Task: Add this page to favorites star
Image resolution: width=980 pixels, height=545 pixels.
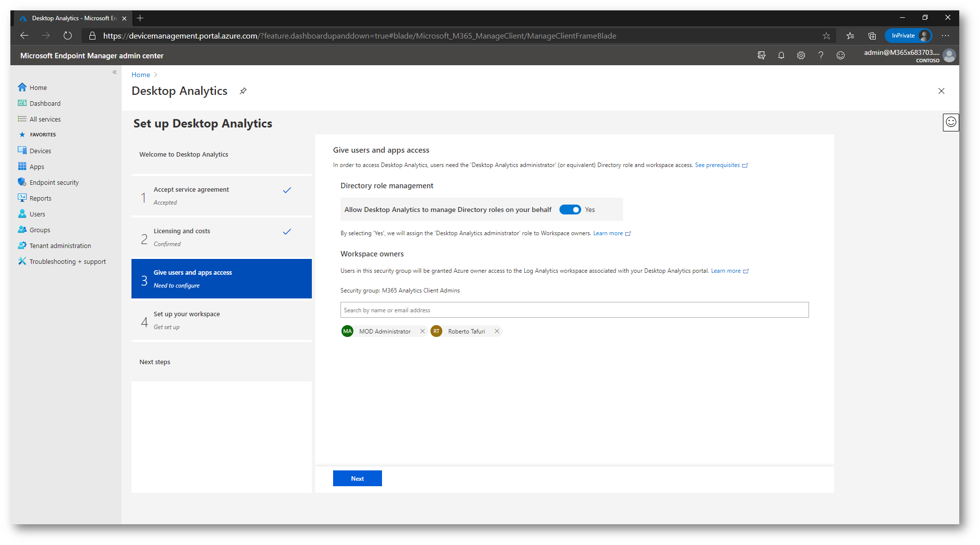Action: coord(826,36)
